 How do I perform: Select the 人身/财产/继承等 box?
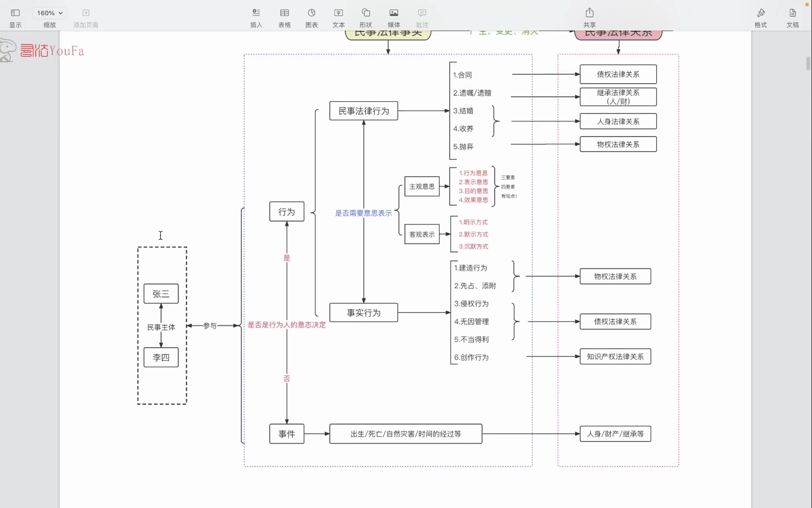[x=616, y=434]
